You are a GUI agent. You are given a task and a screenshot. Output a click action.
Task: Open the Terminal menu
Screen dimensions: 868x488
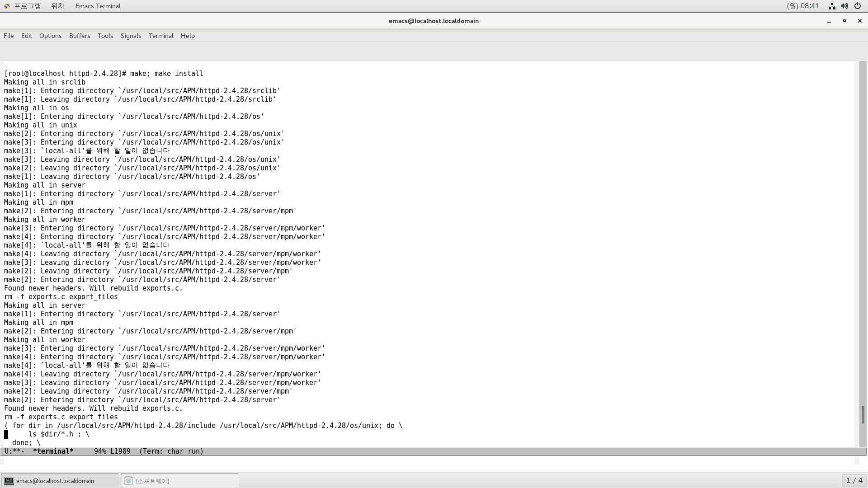pyautogui.click(x=161, y=36)
